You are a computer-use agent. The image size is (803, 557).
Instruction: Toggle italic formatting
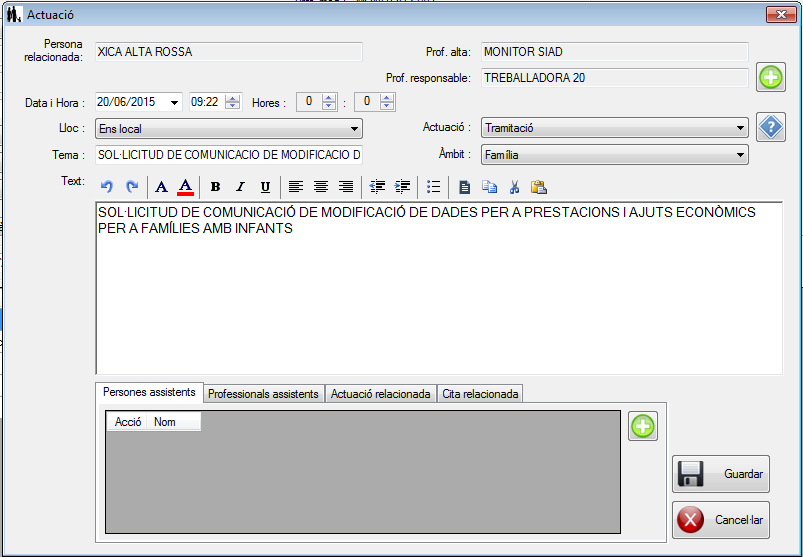click(240, 186)
